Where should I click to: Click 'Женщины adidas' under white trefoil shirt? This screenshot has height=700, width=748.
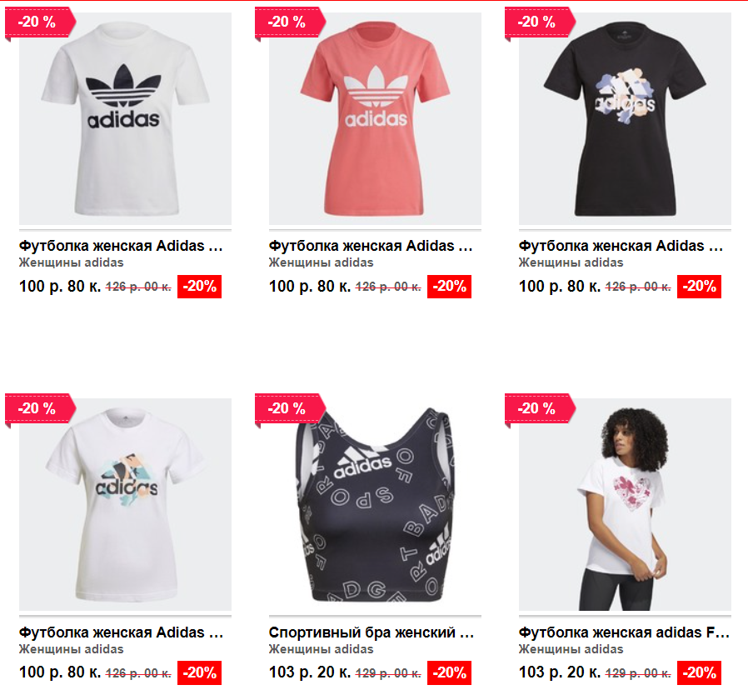click(x=71, y=263)
